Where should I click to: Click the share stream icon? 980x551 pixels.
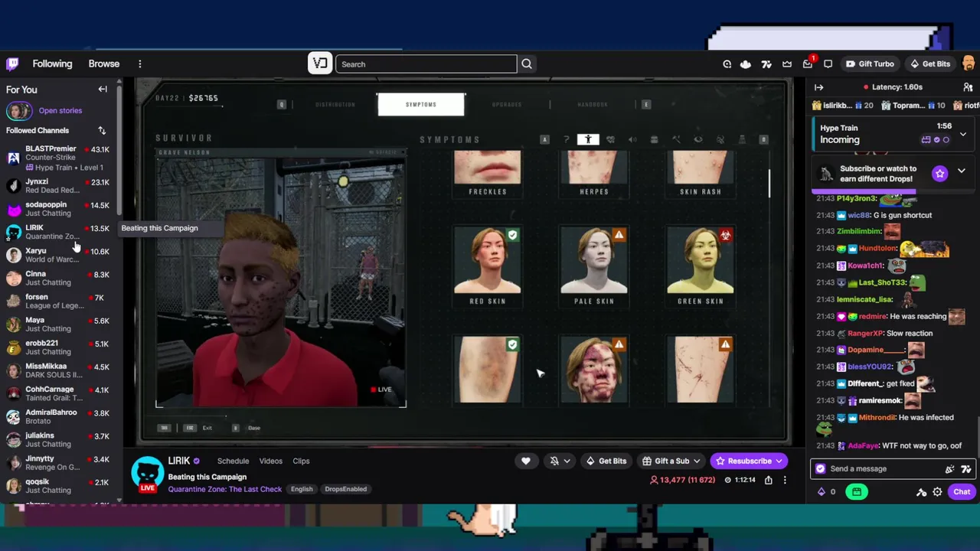[x=769, y=480]
